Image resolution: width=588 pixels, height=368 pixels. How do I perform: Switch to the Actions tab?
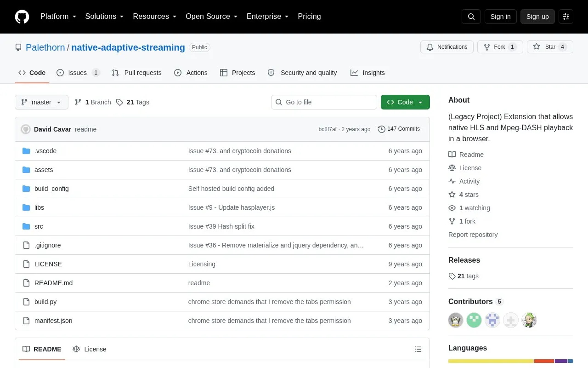[191, 73]
